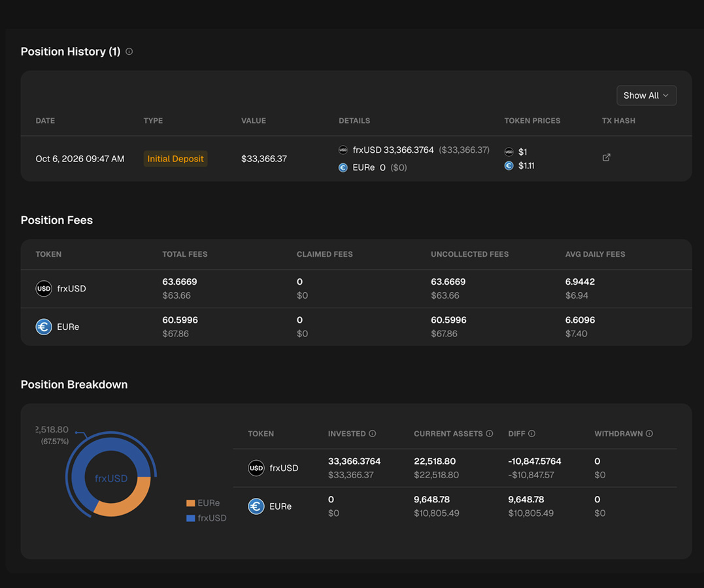Click frxUSD avg daily fees 6.9442
704x588 pixels.
(580, 282)
